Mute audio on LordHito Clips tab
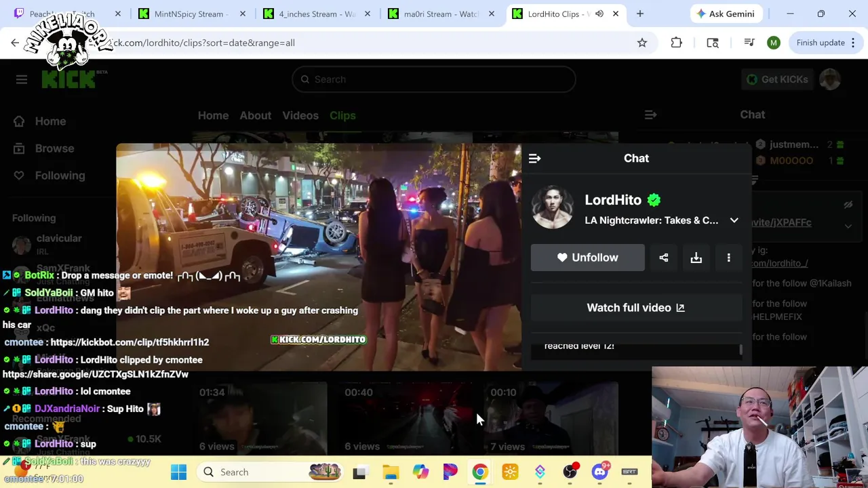The height and width of the screenshot is (488, 868). click(599, 14)
